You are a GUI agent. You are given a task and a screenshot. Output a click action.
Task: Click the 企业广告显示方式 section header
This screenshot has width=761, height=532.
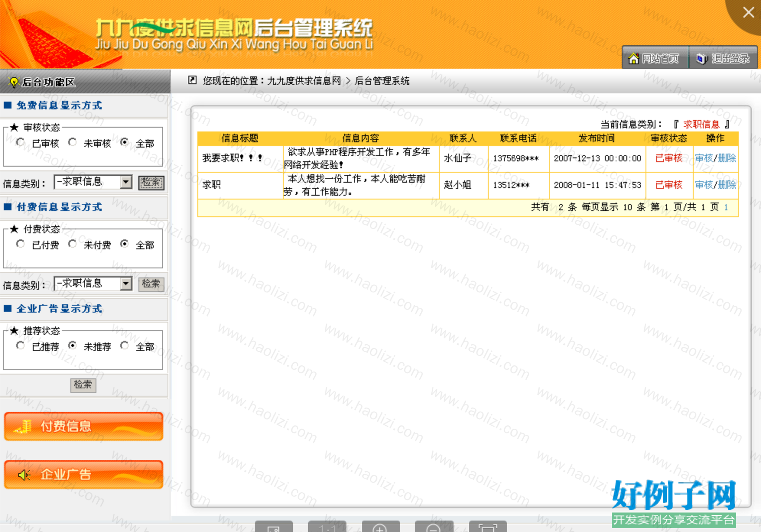[59, 309]
